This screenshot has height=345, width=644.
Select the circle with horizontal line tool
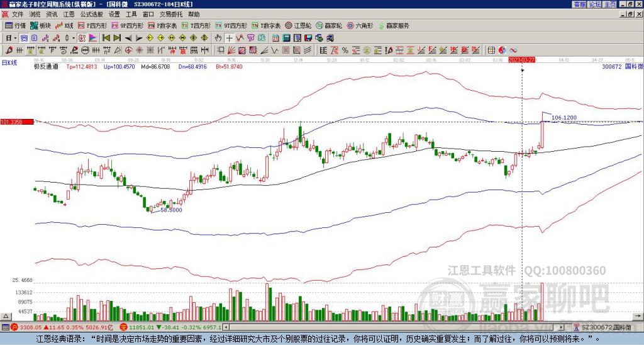click(85, 50)
